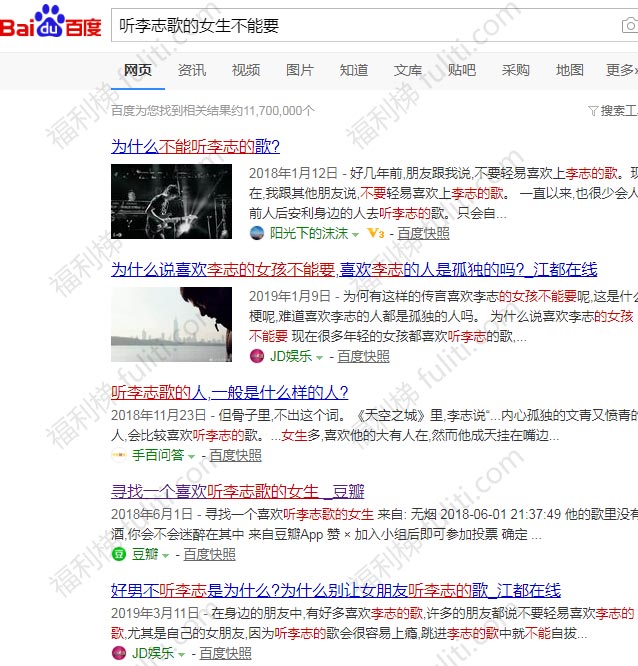This screenshot has height=666, width=638.
Task: Switch to the 资讯 tab
Action: 192,70
